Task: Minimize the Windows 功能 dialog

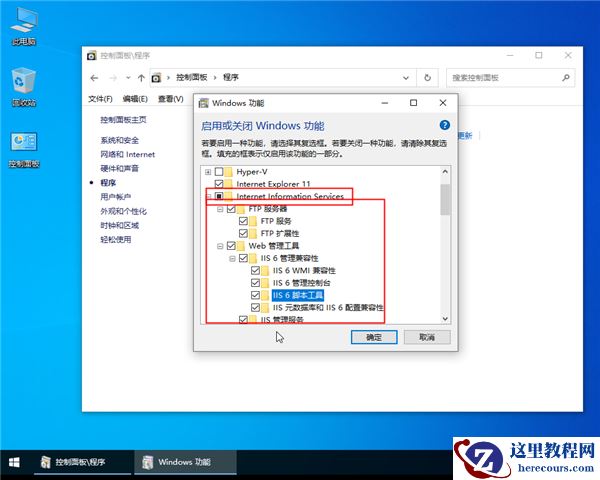Action: (x=385, y=103)
